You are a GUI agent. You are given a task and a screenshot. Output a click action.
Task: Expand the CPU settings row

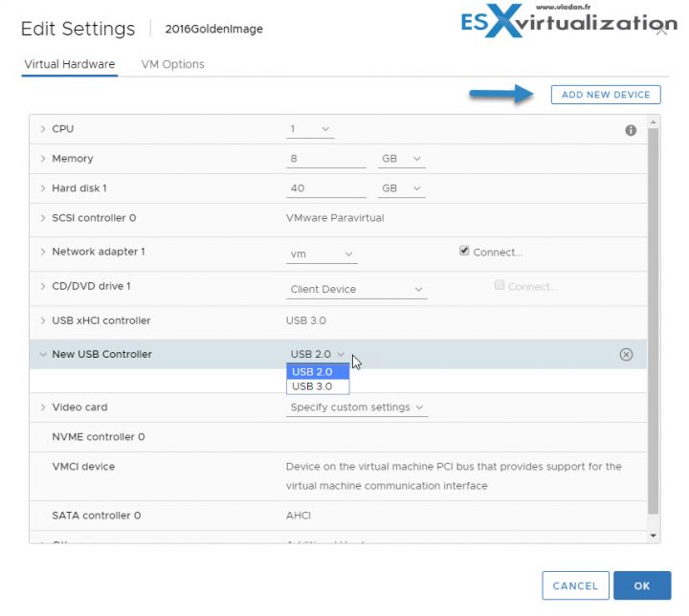43,129
